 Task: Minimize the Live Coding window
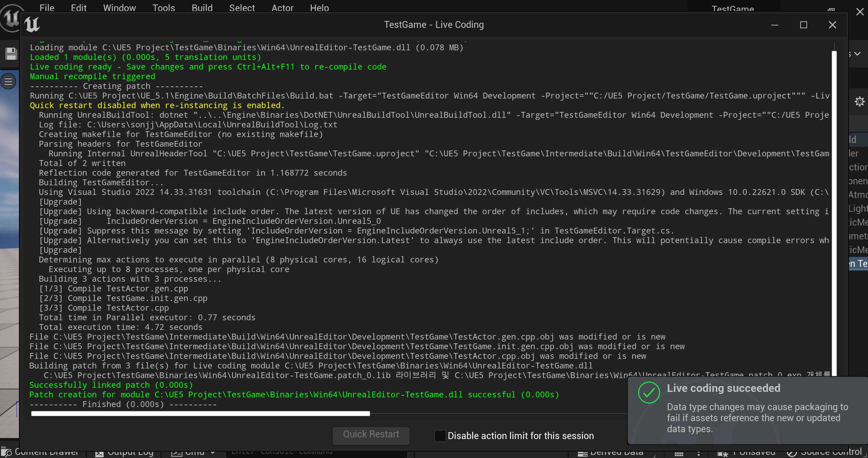click(775, 25)
